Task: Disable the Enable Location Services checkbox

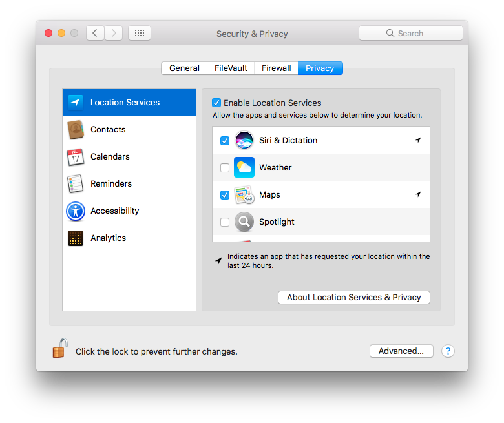Action: tap(216, 103)
